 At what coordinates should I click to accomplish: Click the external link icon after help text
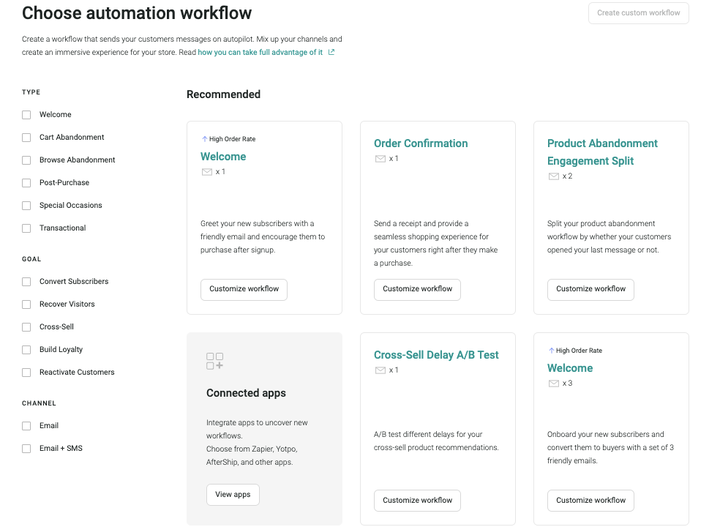(331, 52)
